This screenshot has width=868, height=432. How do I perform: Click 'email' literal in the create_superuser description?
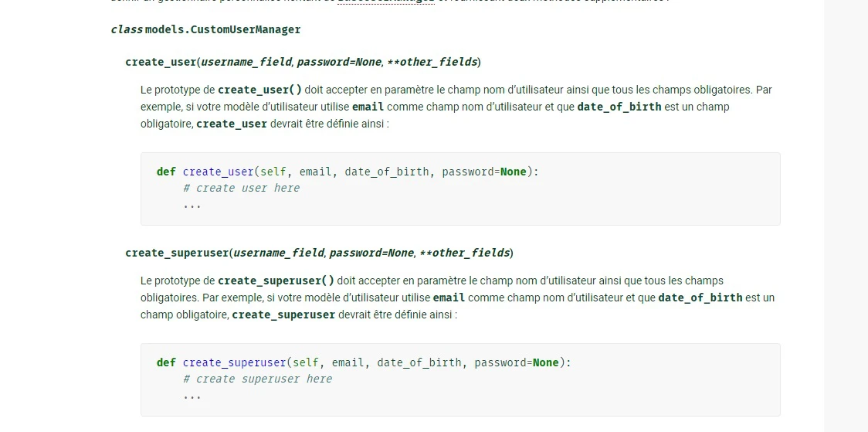pyautogui.click(x=449, y=298)
